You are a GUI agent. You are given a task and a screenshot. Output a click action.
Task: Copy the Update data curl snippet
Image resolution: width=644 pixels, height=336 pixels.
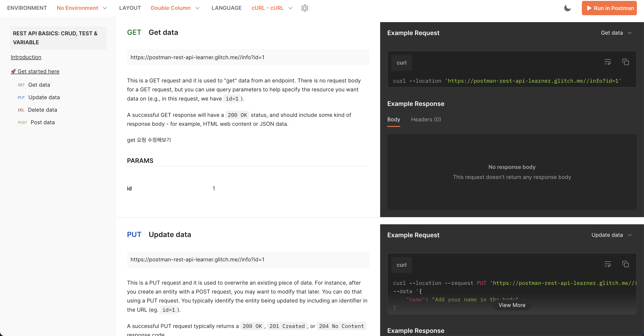tap(625, 264)
